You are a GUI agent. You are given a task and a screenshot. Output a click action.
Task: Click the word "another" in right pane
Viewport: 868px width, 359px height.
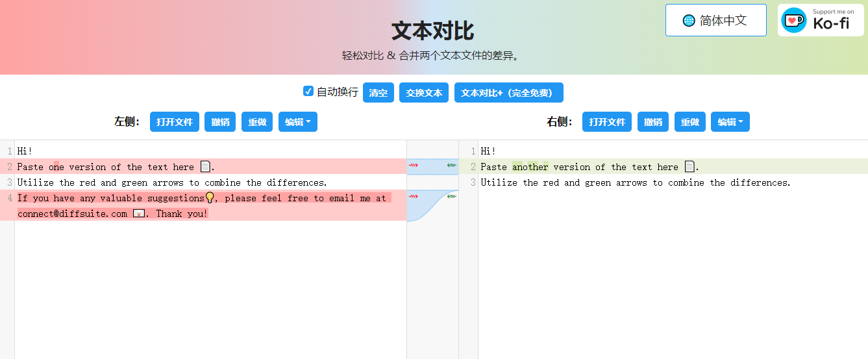[x=530, y=167]
